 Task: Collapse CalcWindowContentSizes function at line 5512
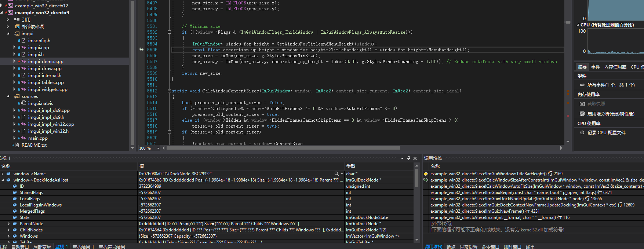tap(169, 91)
